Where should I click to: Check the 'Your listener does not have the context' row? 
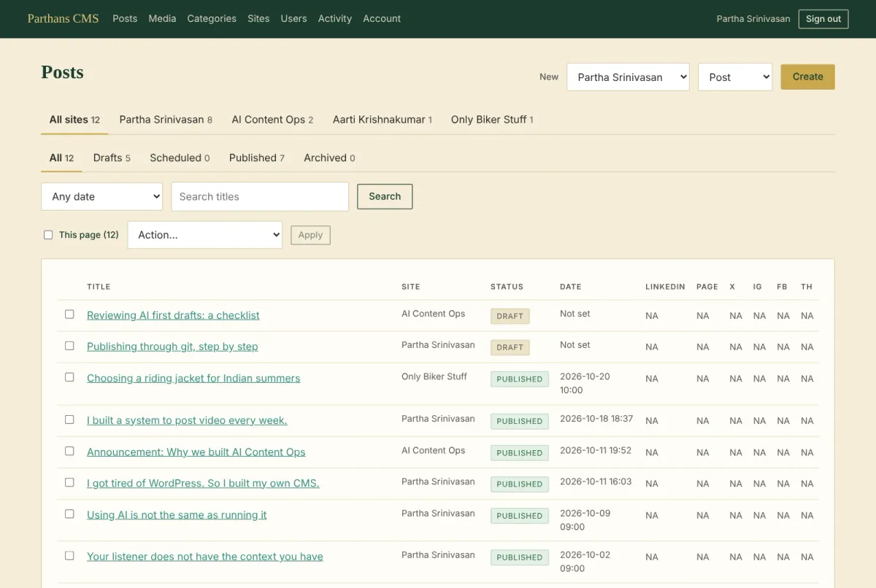tap(69, 555)
